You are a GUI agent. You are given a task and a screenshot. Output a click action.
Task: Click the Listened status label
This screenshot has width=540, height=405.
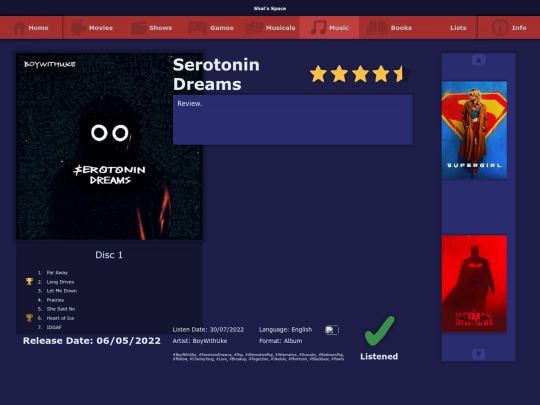coord(379,356)
